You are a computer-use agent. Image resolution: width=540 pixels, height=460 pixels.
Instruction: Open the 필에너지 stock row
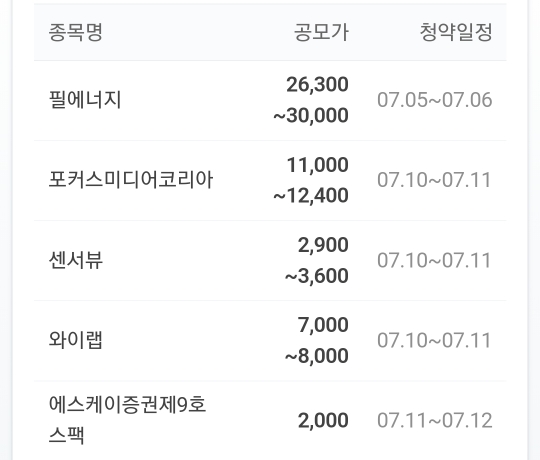(270, 100)
